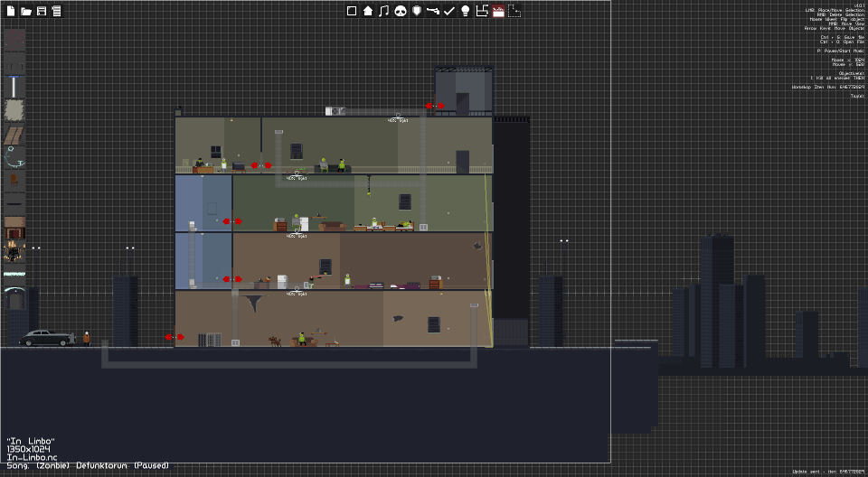The width and height of the screenshot is (868, 477).
Task: Open the checkmark objectives tool
Action: 449,11
